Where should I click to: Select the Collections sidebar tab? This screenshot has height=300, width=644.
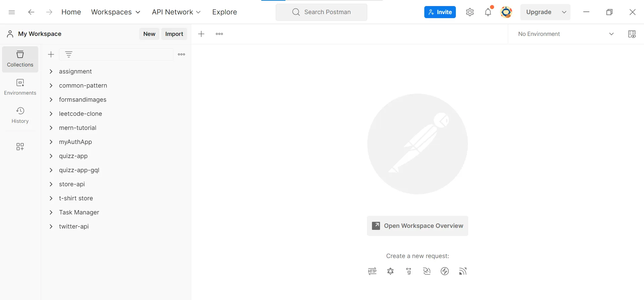[20, 59]
